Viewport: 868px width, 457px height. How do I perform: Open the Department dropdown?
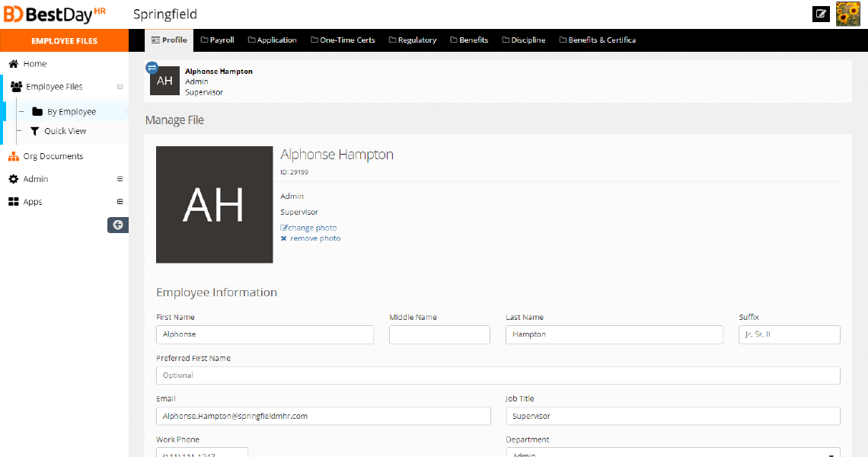pos(673,452)
